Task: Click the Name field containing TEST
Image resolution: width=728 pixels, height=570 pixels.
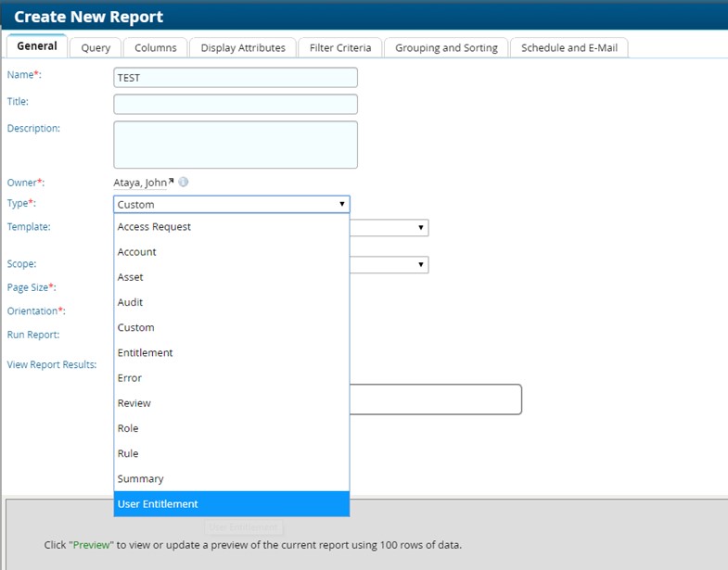Action: coord(235,78)
